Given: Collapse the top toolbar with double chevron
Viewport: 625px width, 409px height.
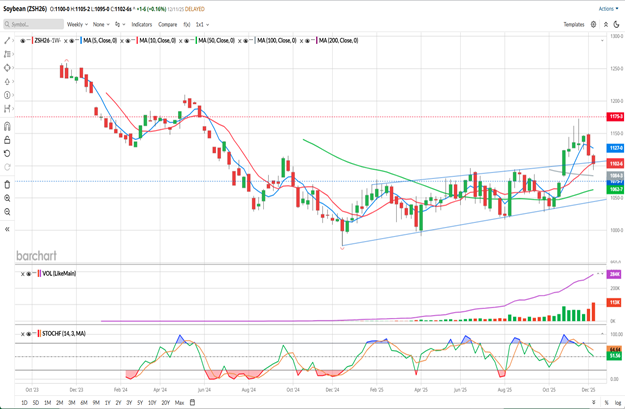Looking at the screenshot, I should [605, 24].
